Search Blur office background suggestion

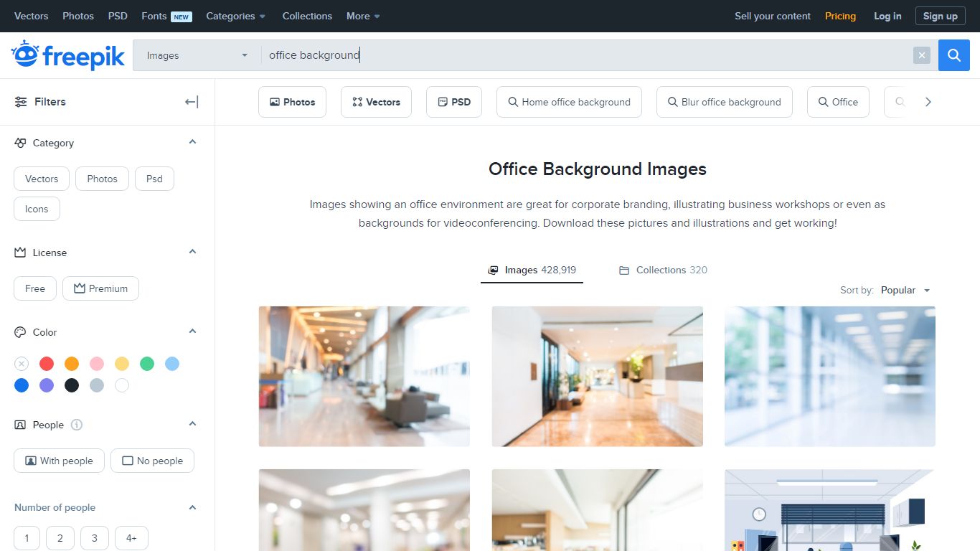point(724,102)
